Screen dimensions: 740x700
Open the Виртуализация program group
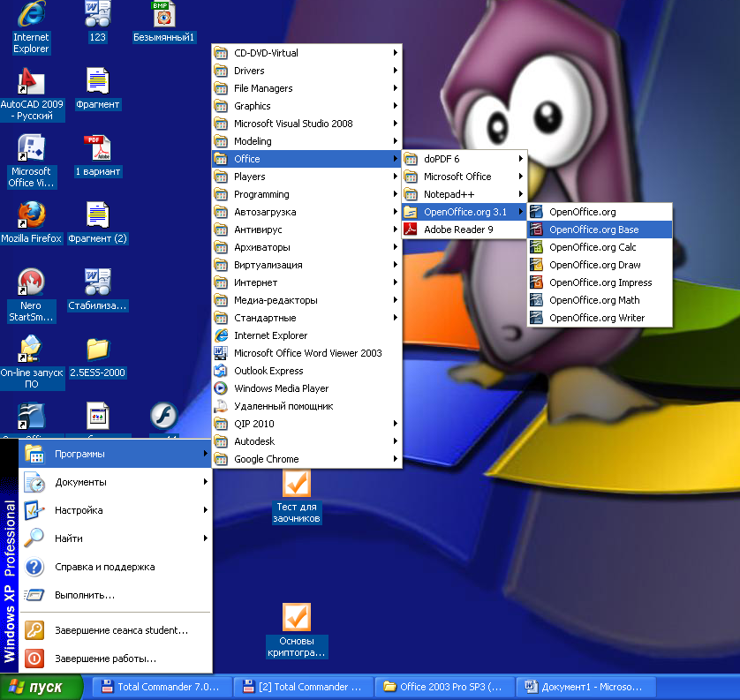point(306,265)
